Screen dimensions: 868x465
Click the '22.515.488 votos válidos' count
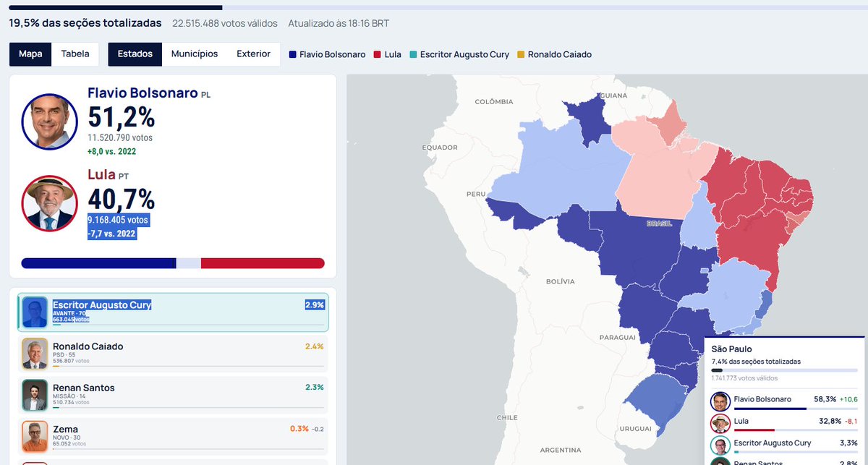point(225,23)
